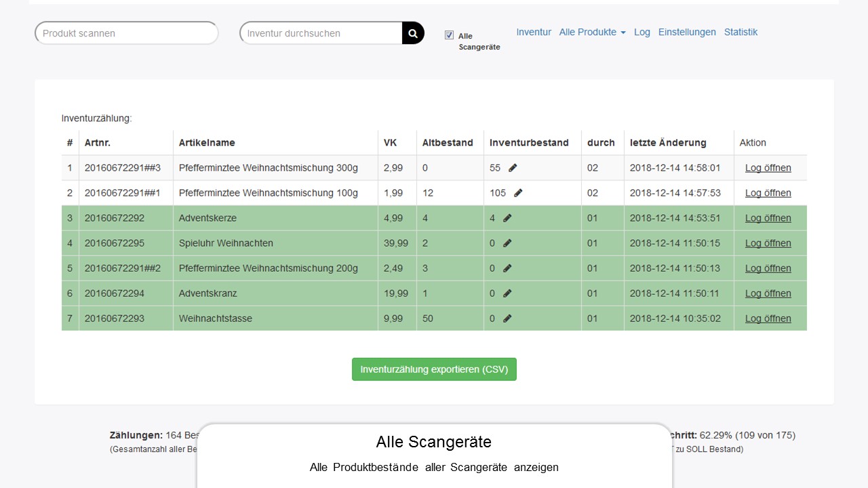The image size is (868, 488).
Task: Click pencil icon in Spieluhr Weihnachten row
Action: pos(507,243)
